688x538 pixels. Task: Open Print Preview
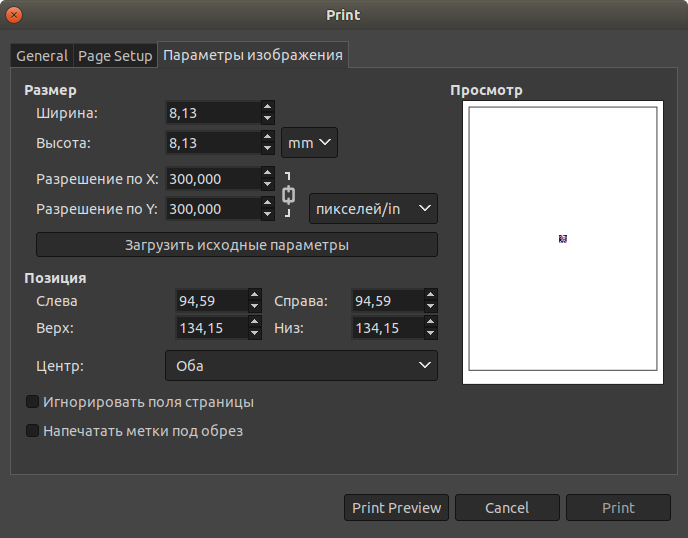pos(396,508)
